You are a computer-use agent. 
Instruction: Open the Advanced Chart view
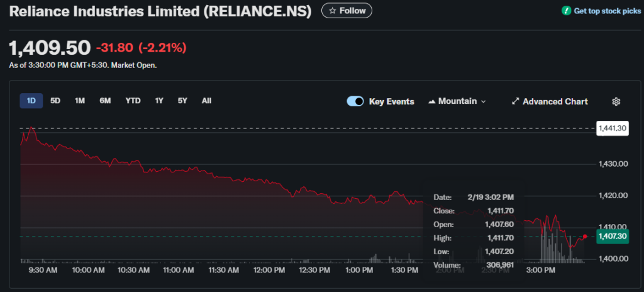point(550,101)
